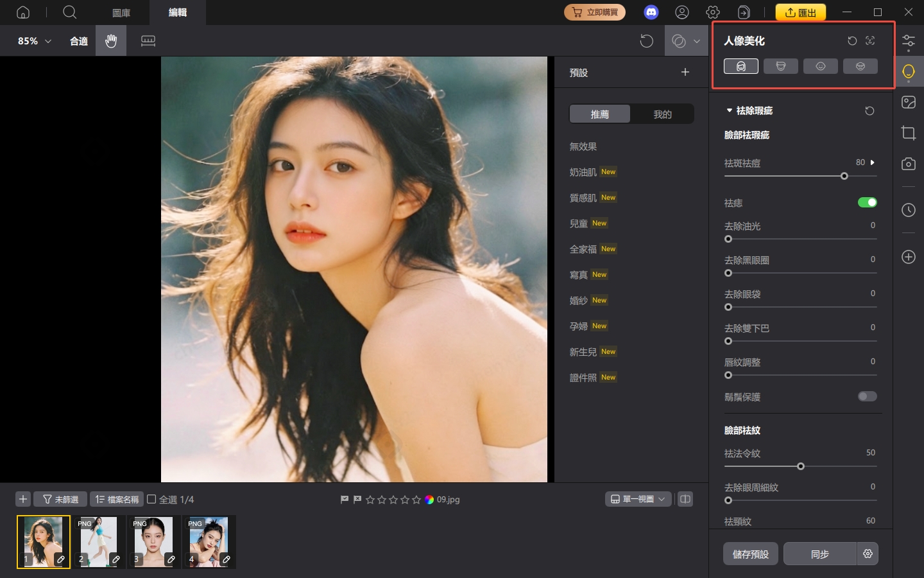The image size is (924, 578).
Task: Open the 單一視圖 view dropdown
Action: coord(638,499)
